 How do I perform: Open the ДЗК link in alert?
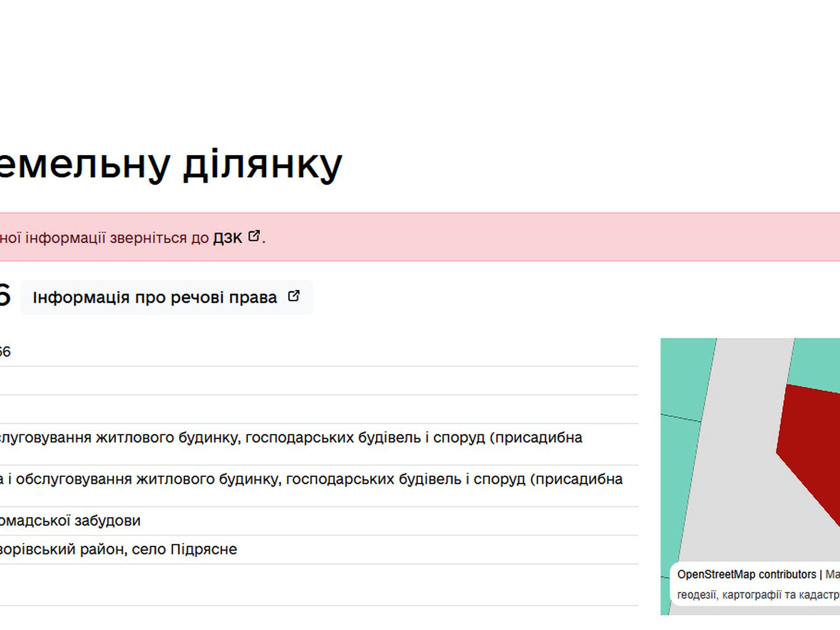[227, 238]
